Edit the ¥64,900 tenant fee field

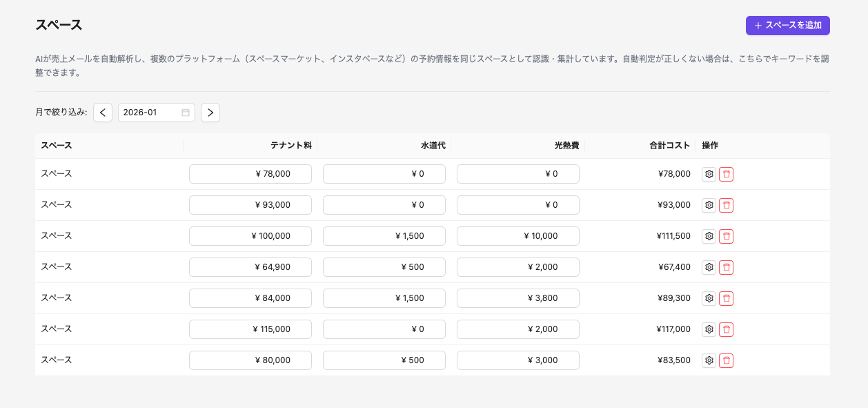[250, 267]
